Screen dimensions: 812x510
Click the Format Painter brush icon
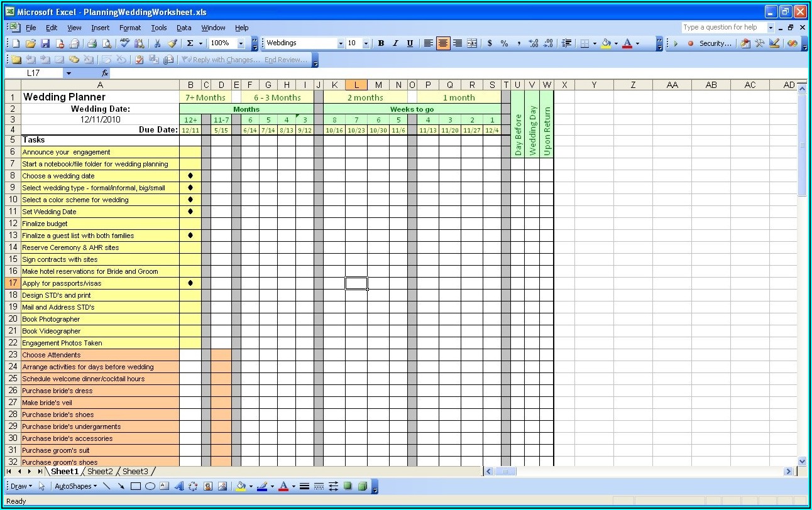(x=172, y=43)
